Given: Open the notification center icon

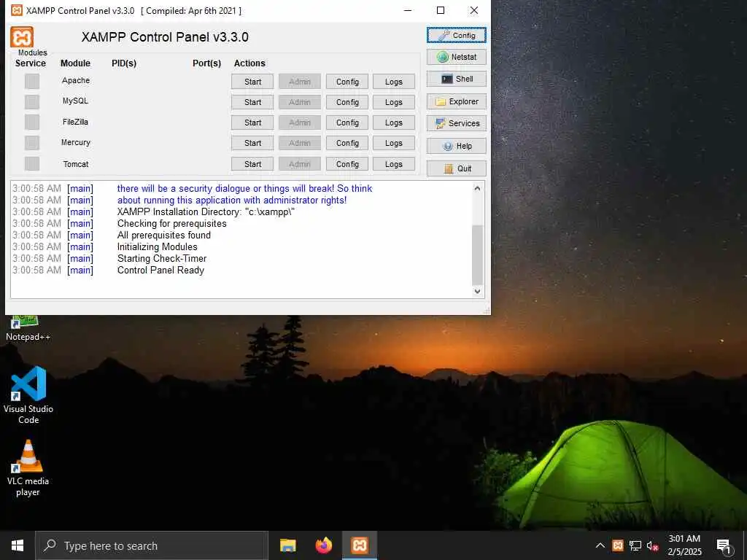Looking at the screenshot, I should [724, 546].
